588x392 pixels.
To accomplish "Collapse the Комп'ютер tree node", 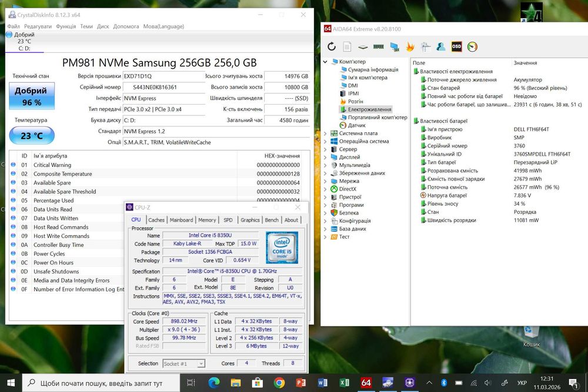I will (325, 62).
